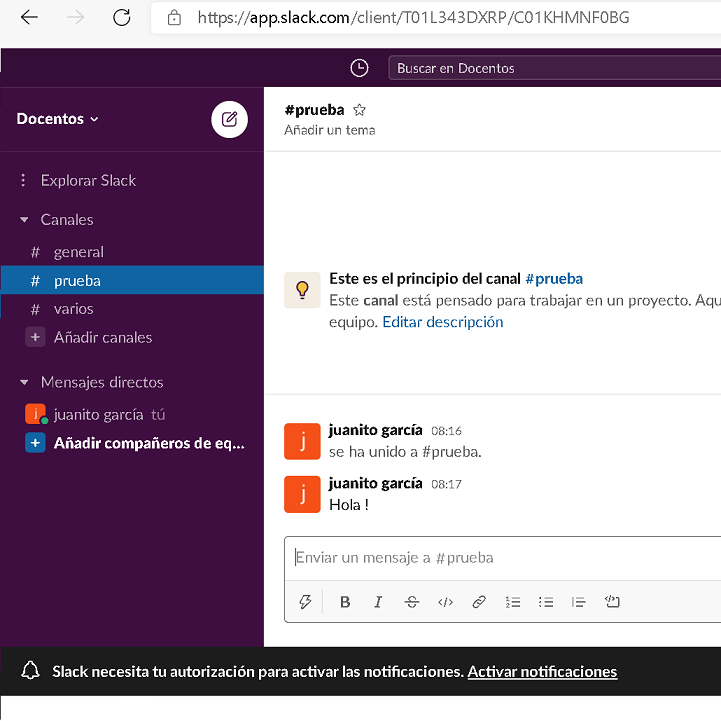
Task: Click avatar of the 08:16 message
Action: coord(302,441)
